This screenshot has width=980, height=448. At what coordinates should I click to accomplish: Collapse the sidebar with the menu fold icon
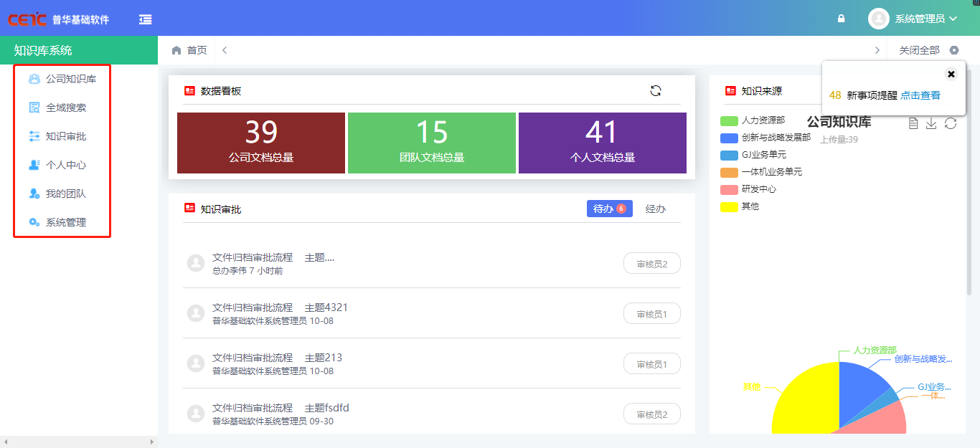point(146,19)
